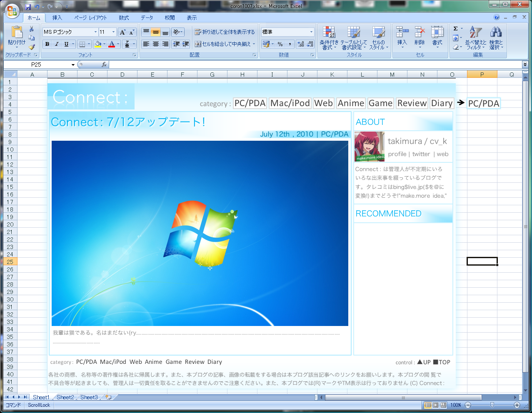Image resolution: width=532 pixels, height=413 pixels.
Task: Decrease the font size with small A
Action: (x=131, y=32)
